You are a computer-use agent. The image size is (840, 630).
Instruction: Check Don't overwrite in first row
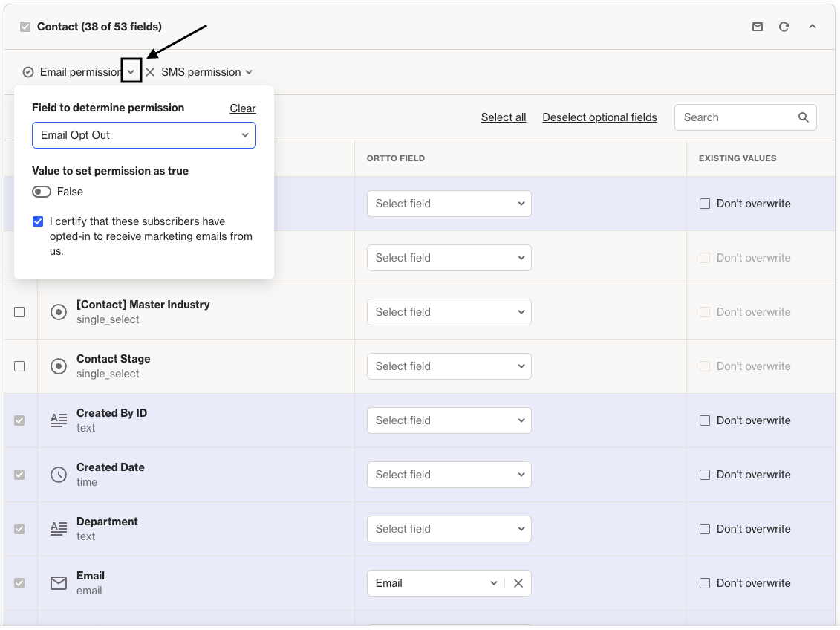705,204
